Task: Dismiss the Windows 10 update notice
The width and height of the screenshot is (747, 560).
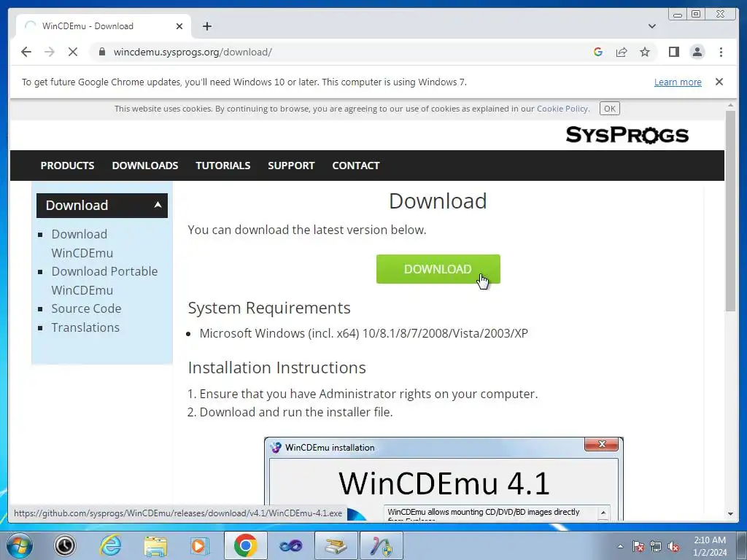Action: 719,82
